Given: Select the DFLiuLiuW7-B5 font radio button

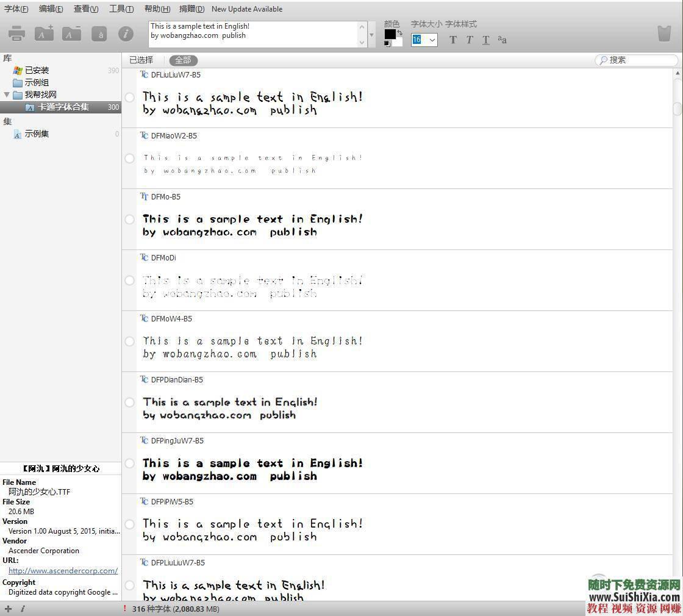Looking at the screenshot, I should coord(130,98).
